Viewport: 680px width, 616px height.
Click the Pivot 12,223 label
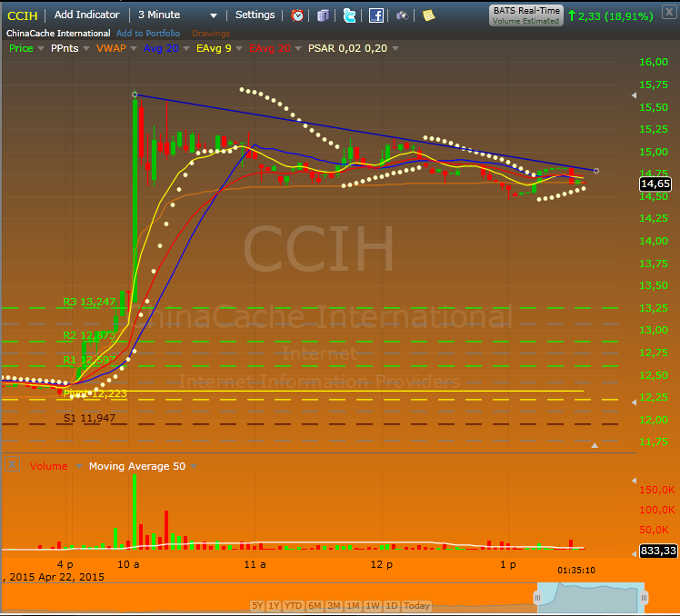pos(95,393)
